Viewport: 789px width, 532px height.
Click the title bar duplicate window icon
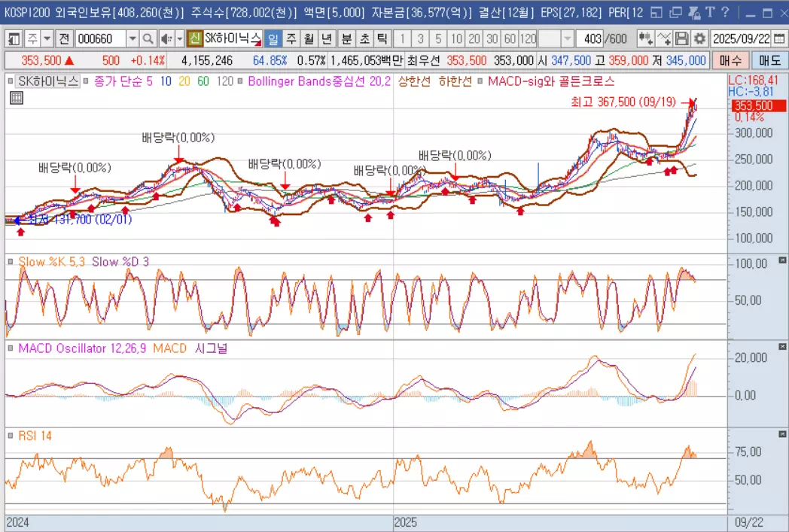tap(675, 13)
